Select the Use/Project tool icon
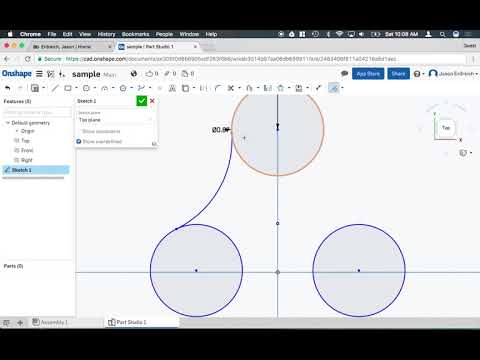Image resolution: width=480 pixels, height=360 pixels. pos(185,88)
